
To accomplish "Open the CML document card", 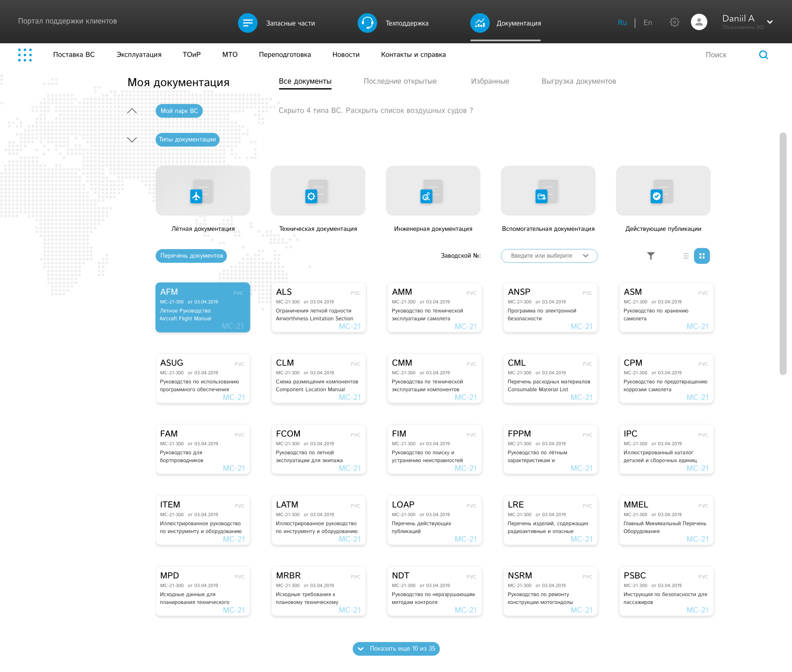I will point(550,378).
